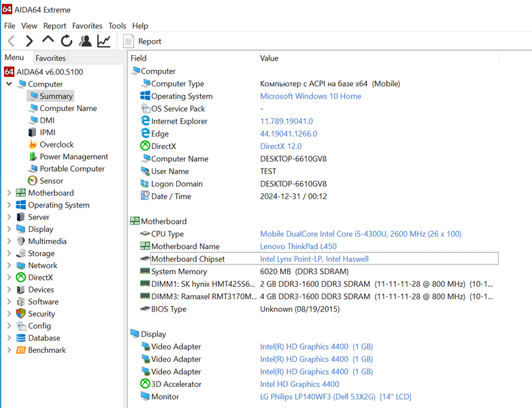Click the Database icon in tree
532x408 pixels.
pos(20,338)
